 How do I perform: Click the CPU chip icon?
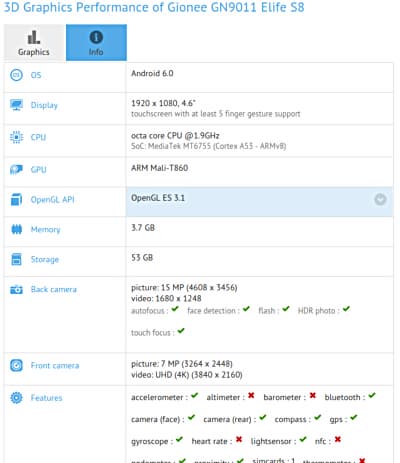(16, 137)
